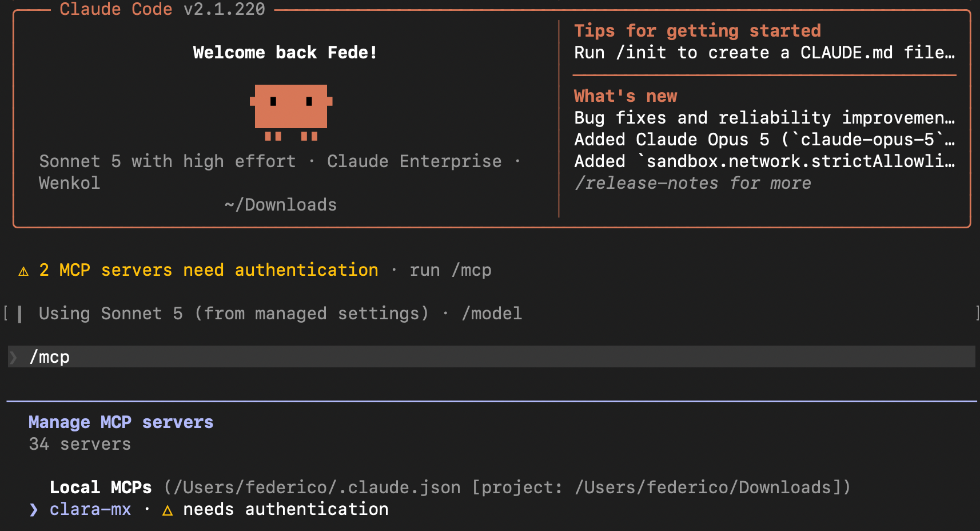980x531 pixels.
Task: Click the "/model" command hint
Action: click(x=492, y=314)
